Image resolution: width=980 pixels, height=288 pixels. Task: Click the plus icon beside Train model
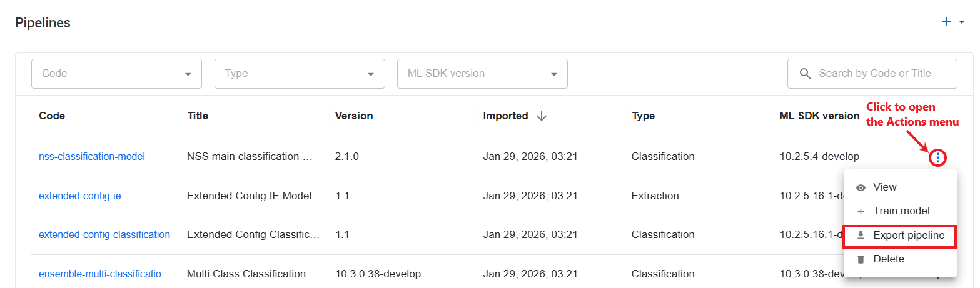(x=861, y=211)
